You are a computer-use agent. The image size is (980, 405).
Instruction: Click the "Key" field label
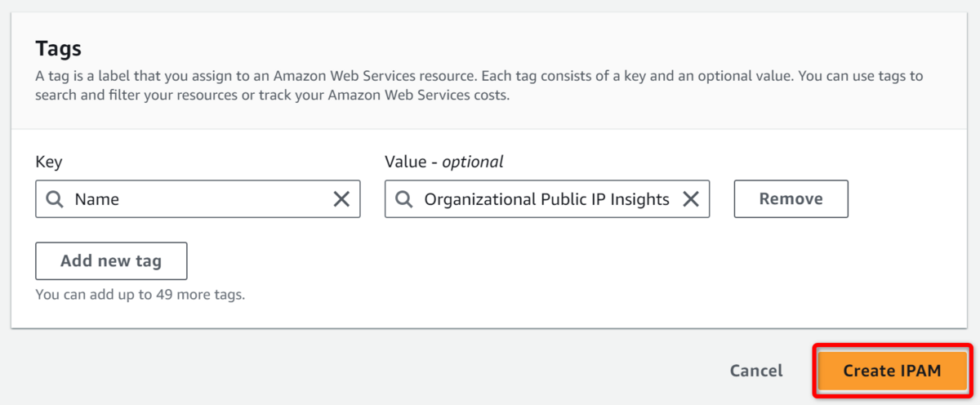coord(49,162)
